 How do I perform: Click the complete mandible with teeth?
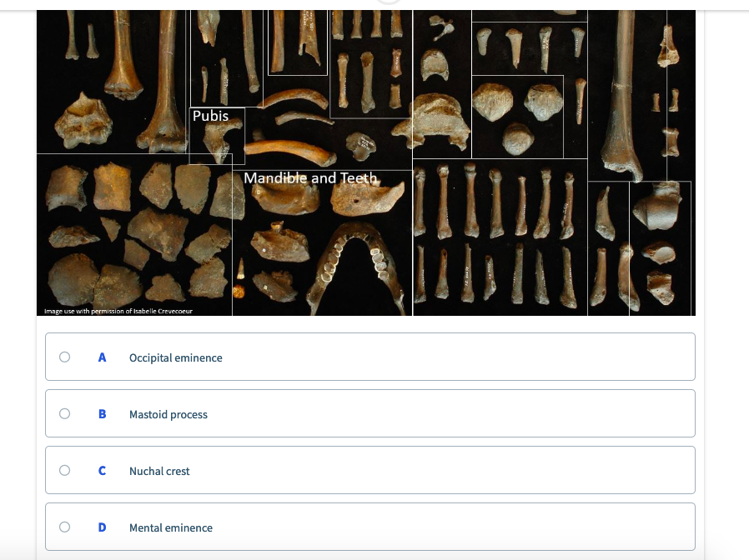tap(357, 268)
